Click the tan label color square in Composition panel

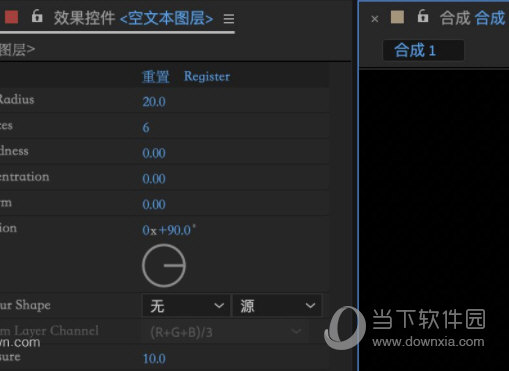coord(397,17)
